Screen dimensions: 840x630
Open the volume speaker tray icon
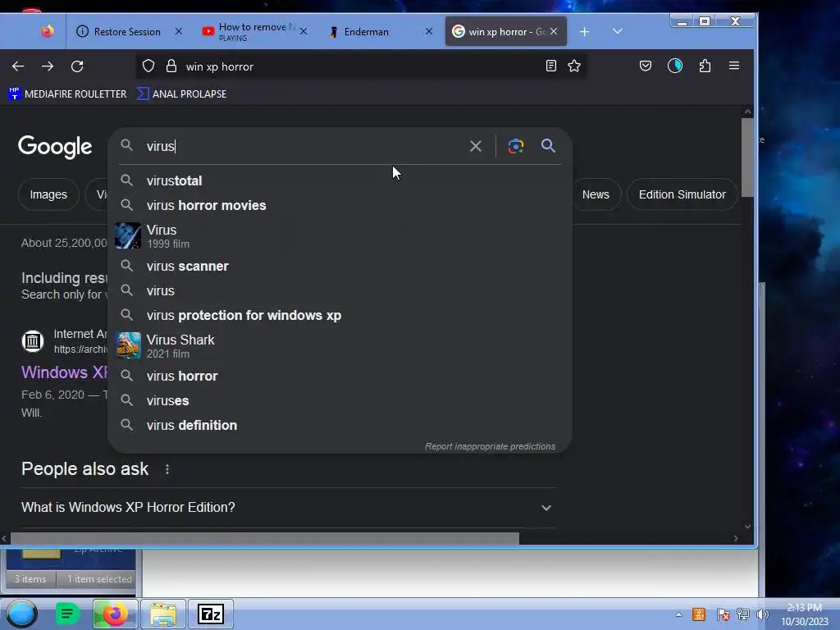[x=762, y=614]
